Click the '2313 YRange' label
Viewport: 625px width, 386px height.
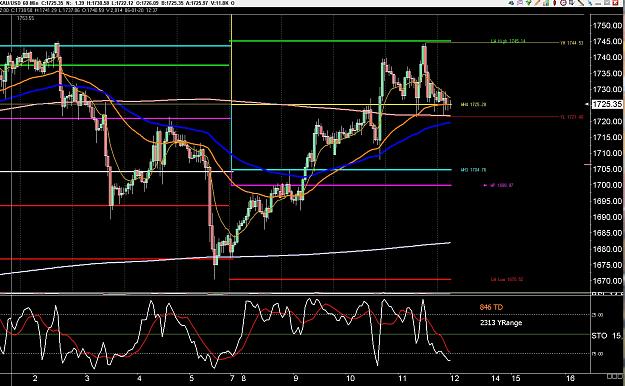point(501,323)
